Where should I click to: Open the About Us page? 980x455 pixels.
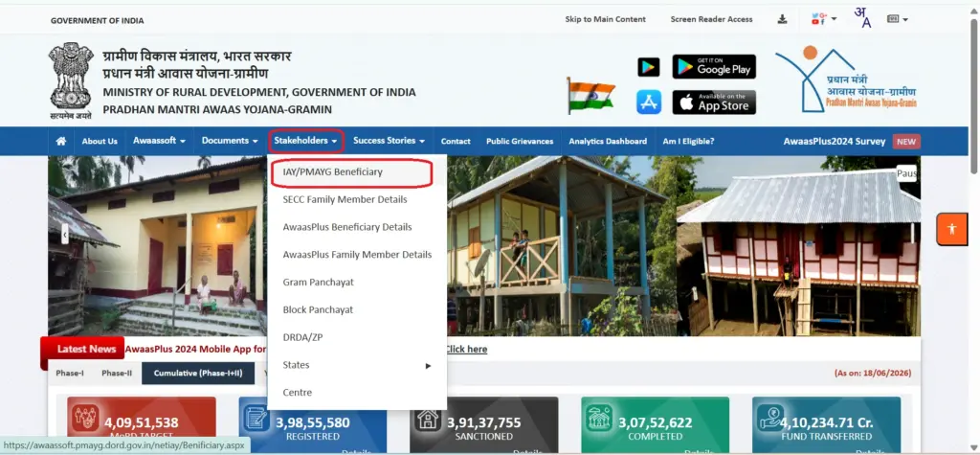pos(100,142)
